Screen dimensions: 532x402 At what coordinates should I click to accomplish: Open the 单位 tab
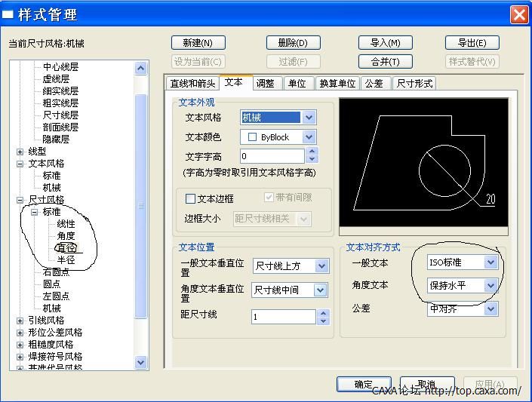[x=297, y=84]
